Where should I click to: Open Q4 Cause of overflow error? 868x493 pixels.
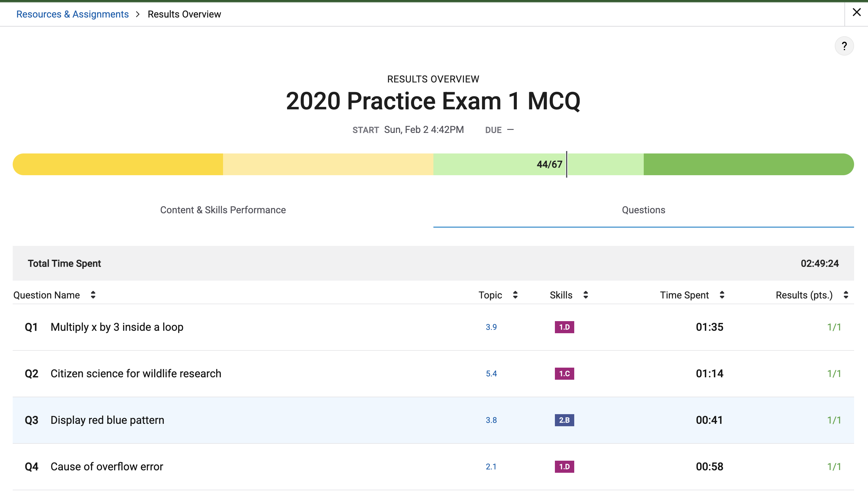107,467
